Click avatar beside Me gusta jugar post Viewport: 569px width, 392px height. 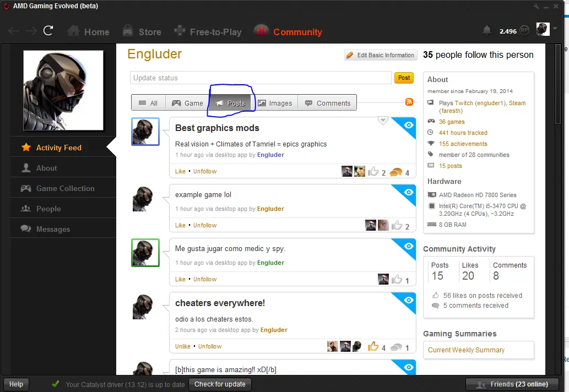coord(145,252)
